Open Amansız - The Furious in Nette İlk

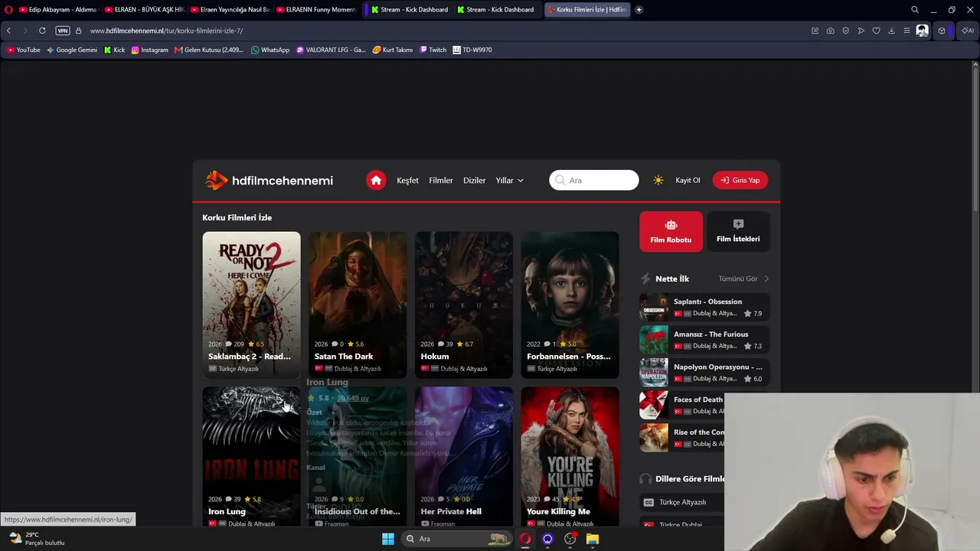(704, 340)
